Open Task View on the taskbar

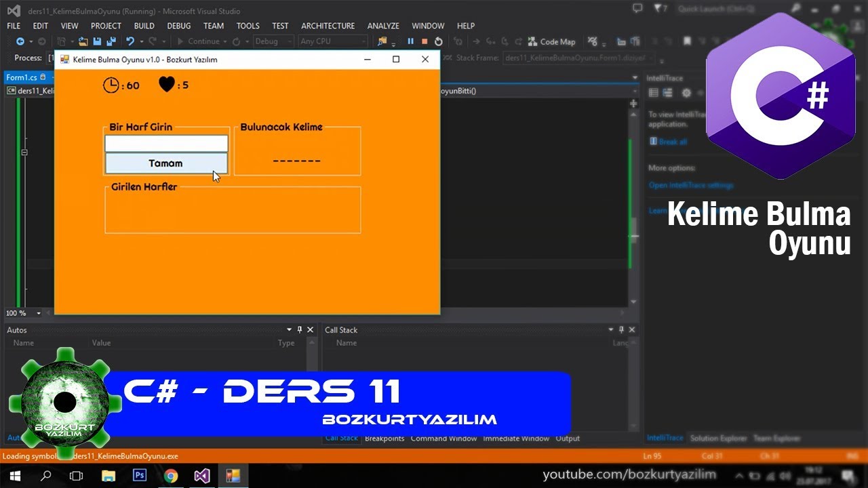pos(77,476)
